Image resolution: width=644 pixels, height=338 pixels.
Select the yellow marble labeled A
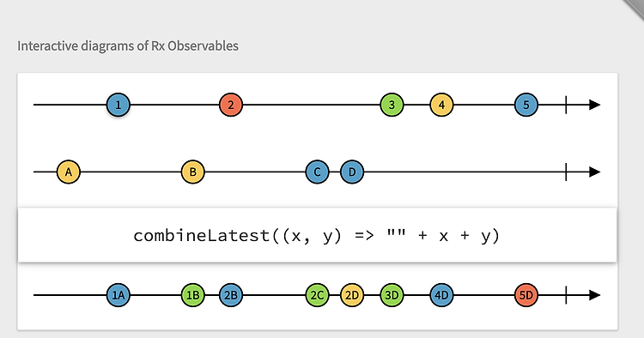click(x=69, y=172)
